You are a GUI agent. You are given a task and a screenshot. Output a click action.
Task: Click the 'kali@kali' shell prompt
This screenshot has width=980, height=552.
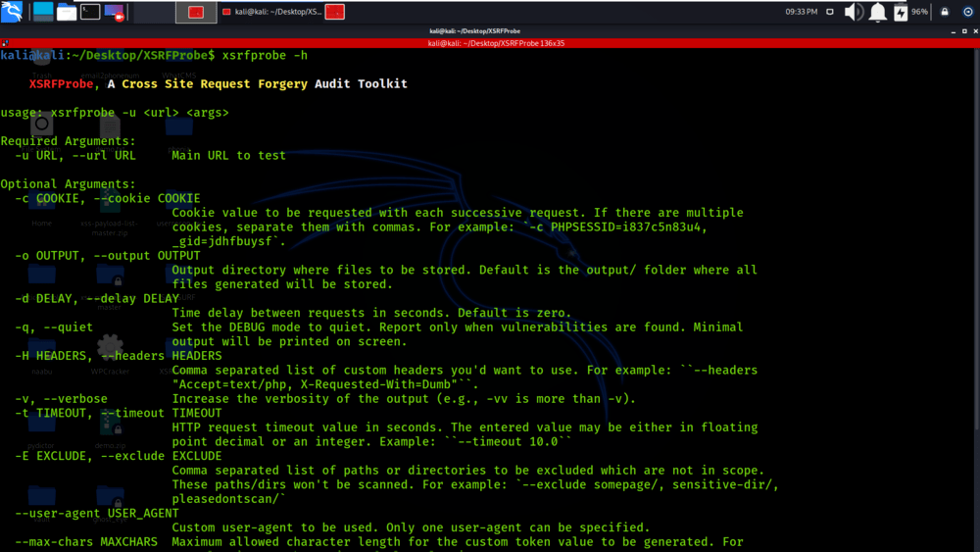point(32,55)
